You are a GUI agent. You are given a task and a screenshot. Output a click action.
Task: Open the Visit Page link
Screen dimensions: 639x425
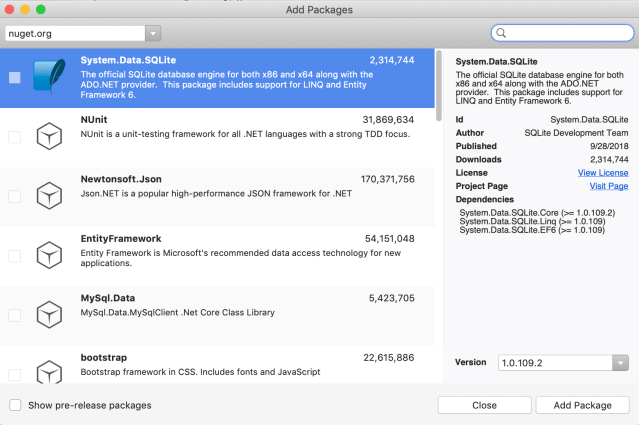coord(608,185)
